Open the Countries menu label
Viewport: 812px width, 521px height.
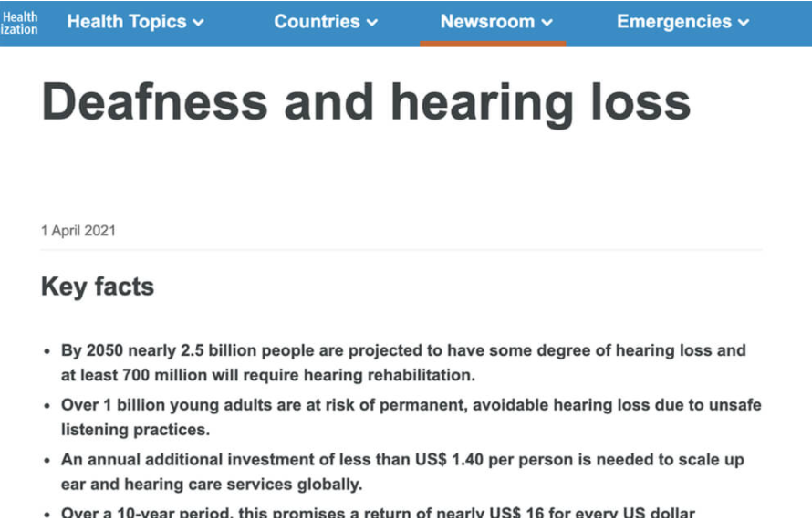click(317, 22)
